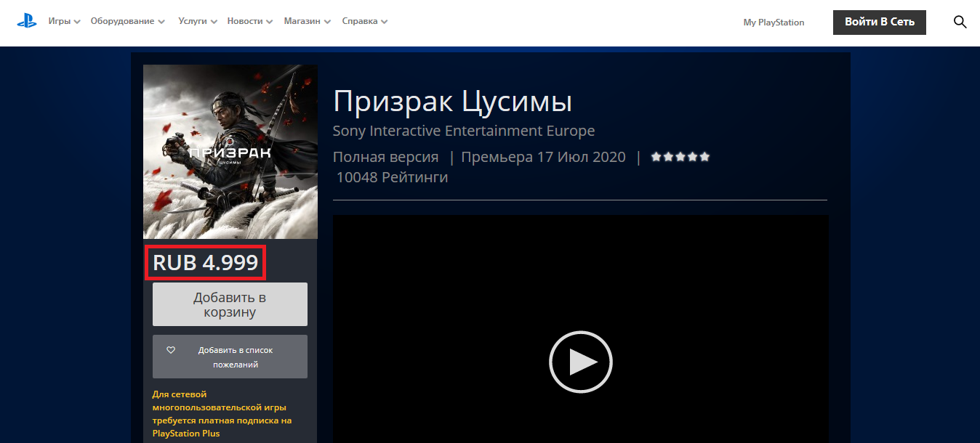Click the Войти В Сеть button
Screen dimensions: 980x443
click(x=880, y=22)
